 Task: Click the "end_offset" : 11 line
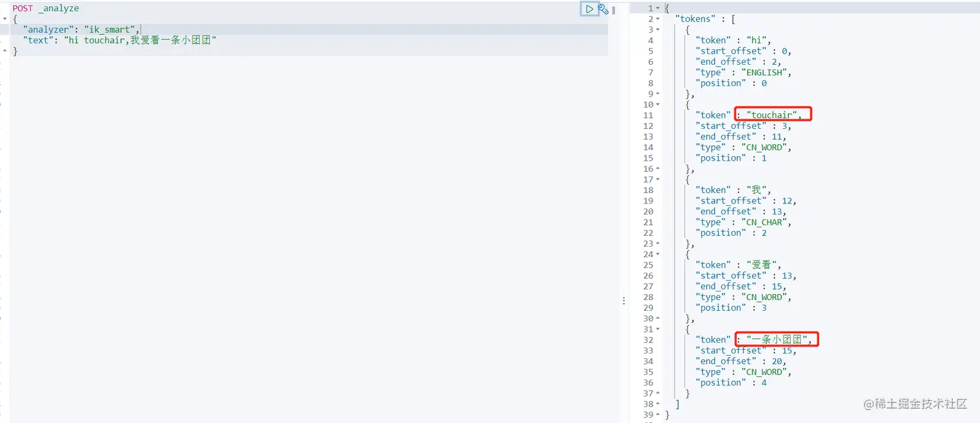click(741, 137)
